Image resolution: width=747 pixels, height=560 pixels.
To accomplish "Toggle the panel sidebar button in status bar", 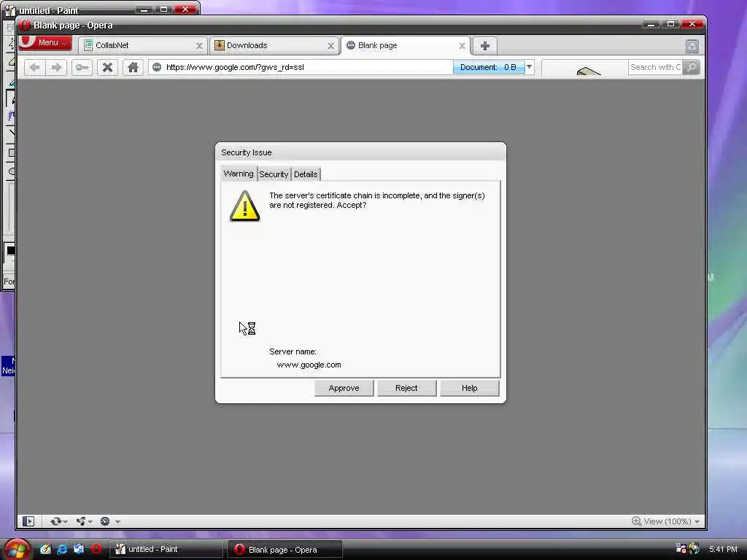I will pyautogui.click(x=28, y=521).
